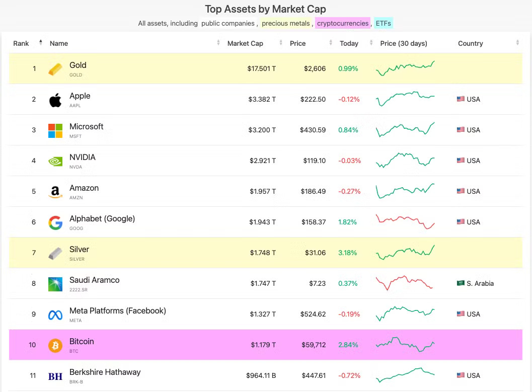
Task: Click Alphabet's red 30-day price chart
Action: (x=405, y=222)
